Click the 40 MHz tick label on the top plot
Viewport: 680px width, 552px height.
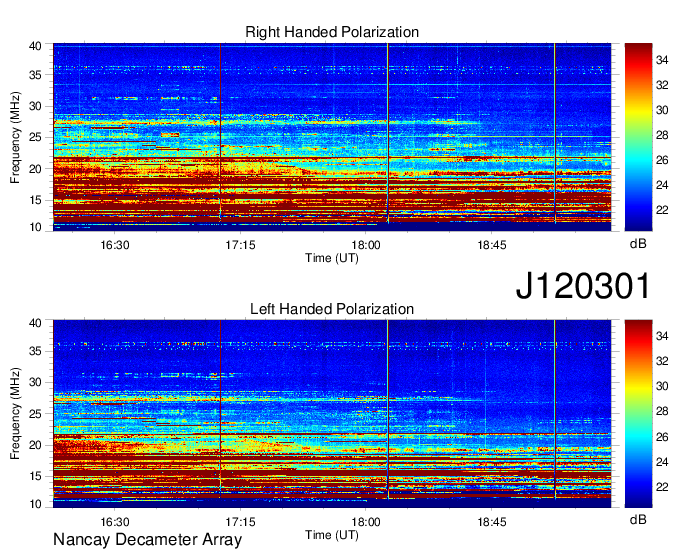tap(35, 46)
